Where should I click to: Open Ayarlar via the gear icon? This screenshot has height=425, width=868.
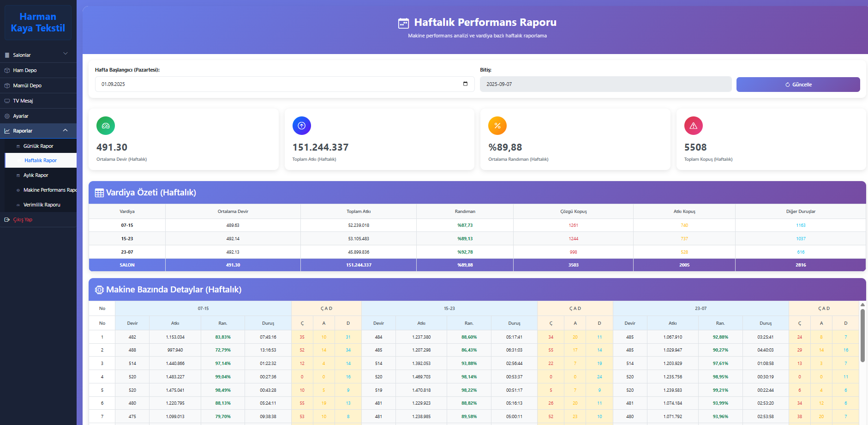point(7,116)
